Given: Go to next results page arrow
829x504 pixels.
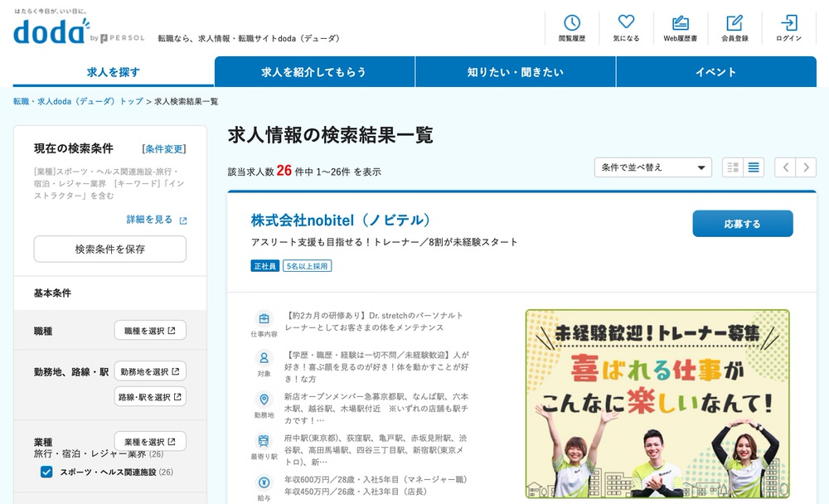Looking at the screenshot, I should 806,167.
